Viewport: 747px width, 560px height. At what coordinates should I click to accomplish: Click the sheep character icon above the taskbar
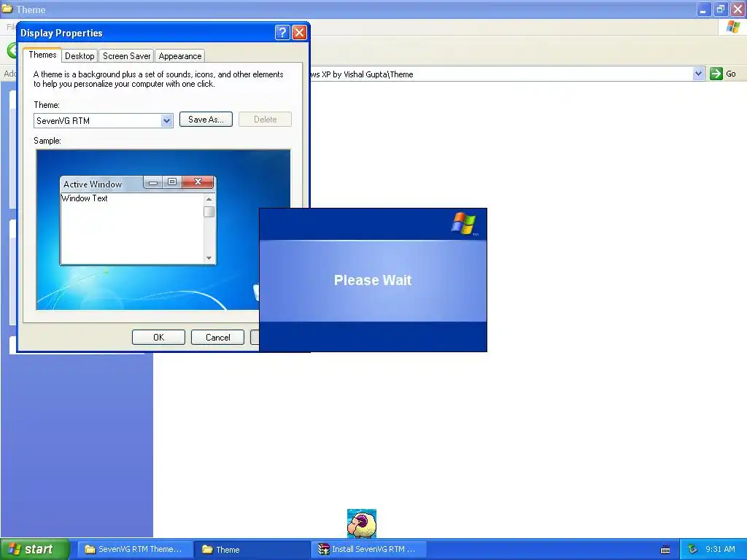pos(362,524)
